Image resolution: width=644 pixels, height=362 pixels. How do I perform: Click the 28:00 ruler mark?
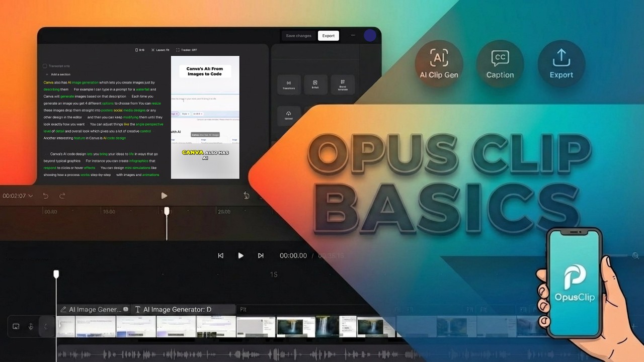224,212
